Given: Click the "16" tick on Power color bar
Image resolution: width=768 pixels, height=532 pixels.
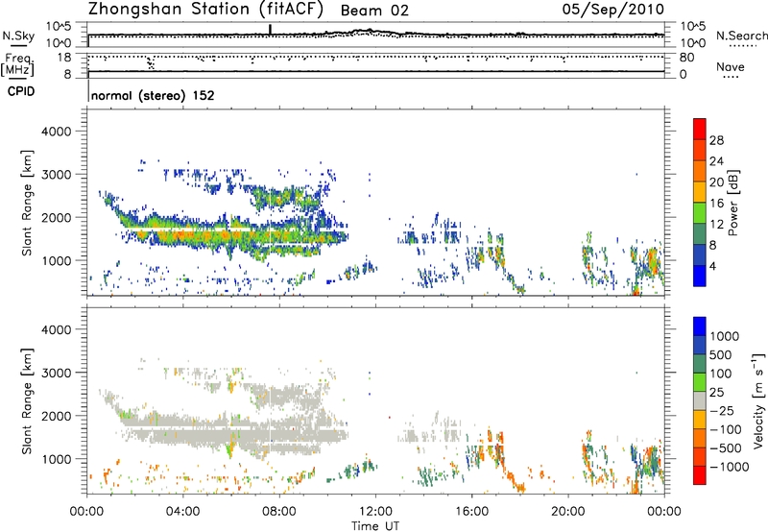Looking at the screenshot, I should [716, 204].
